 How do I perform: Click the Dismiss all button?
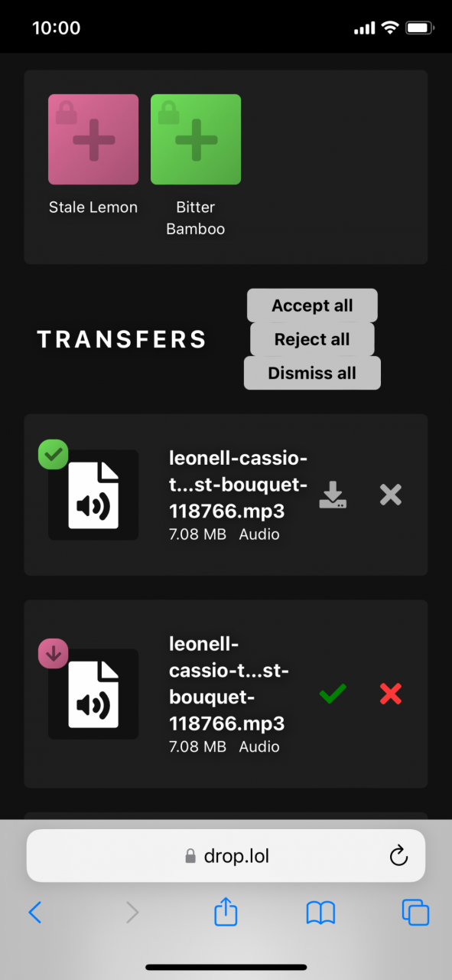coord(312,373)
